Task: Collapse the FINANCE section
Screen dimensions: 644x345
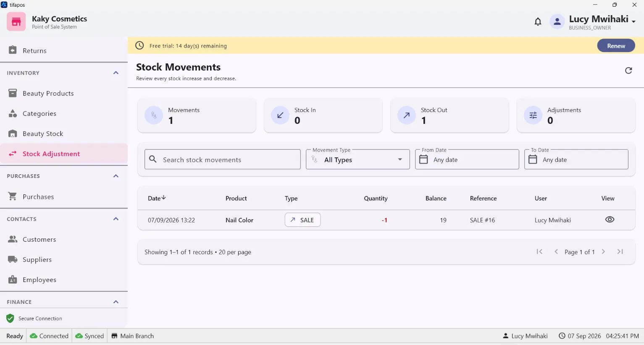Action: pos(116,302)
